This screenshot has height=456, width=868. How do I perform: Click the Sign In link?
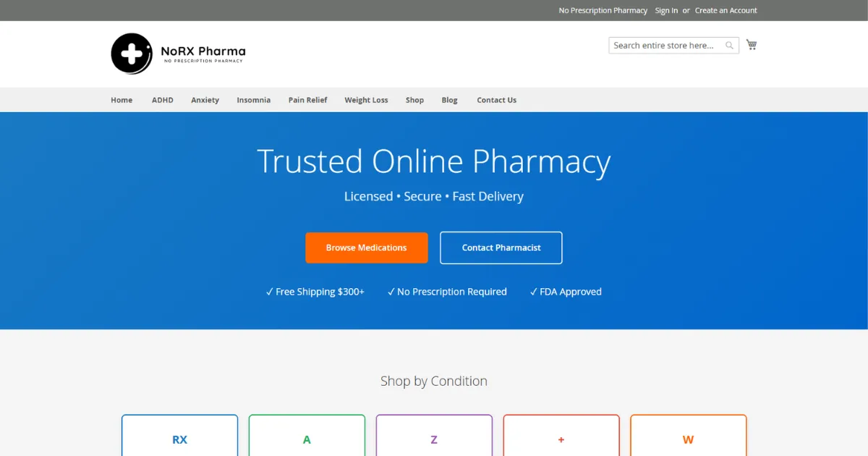tap(666, 11)
